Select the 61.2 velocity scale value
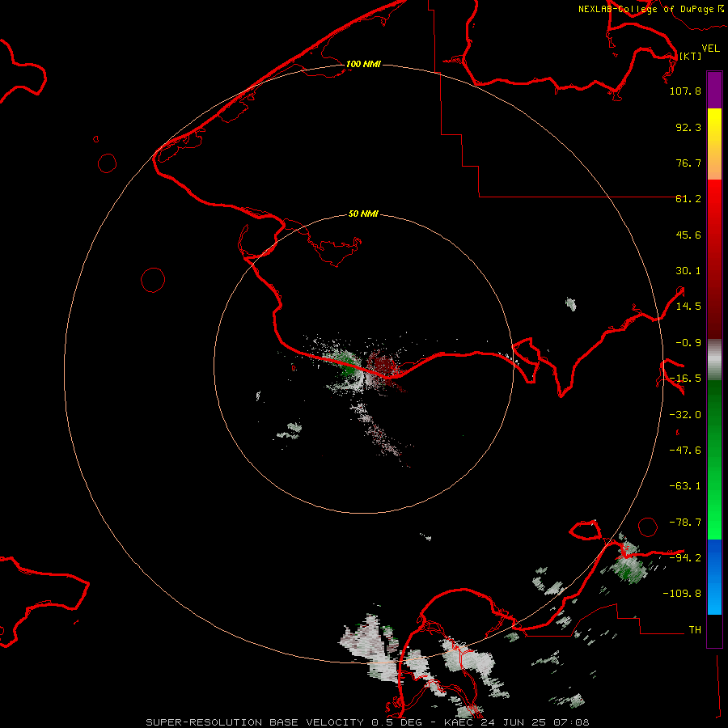The image size is (728, 728). tap(688, 199)
